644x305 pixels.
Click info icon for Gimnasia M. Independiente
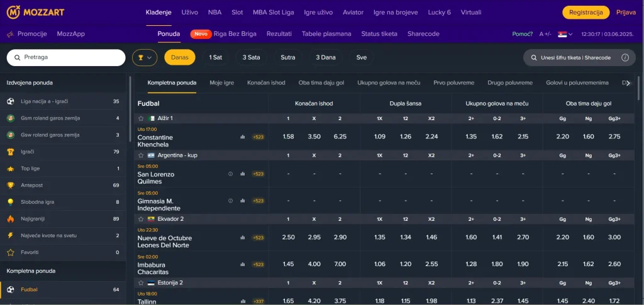click(230, 201)
